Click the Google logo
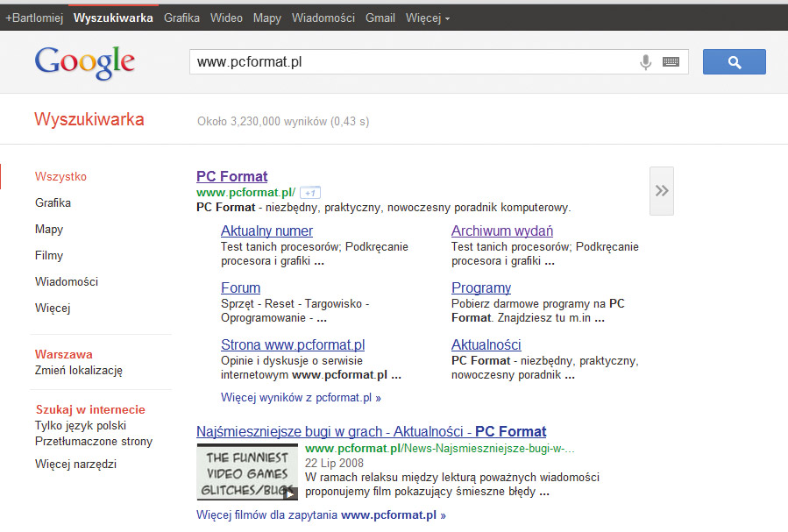The image size is (788, 532). click(x=84, y=62)
